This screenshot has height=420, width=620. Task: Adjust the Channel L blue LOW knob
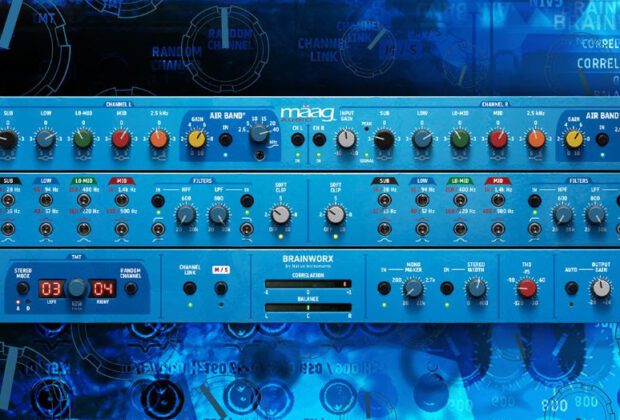coord(45,139)
